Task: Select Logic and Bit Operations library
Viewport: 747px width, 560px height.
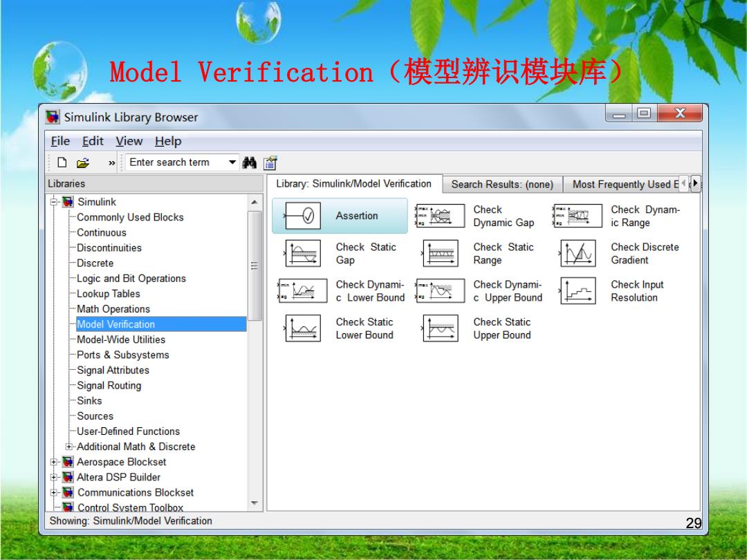Action: [131, 279]
